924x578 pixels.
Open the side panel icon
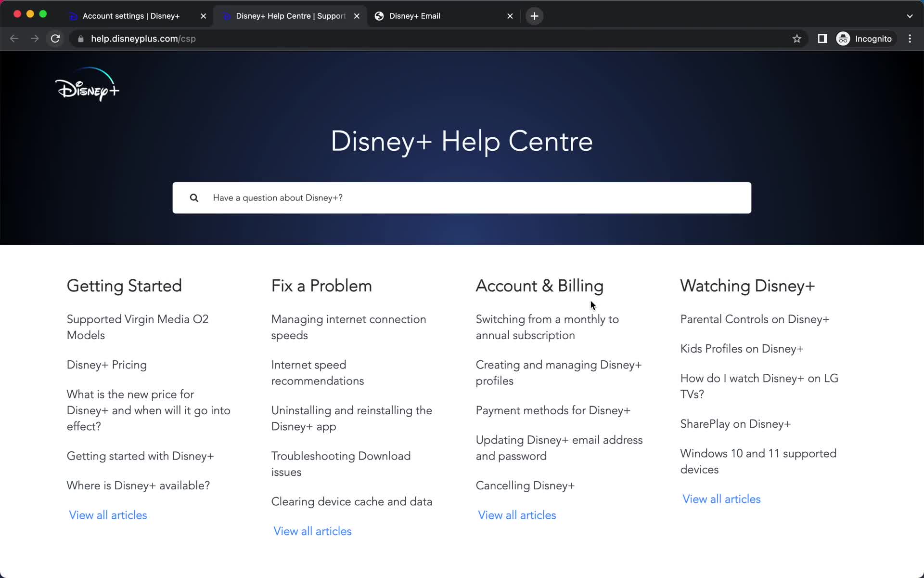(x=822, y=39)
